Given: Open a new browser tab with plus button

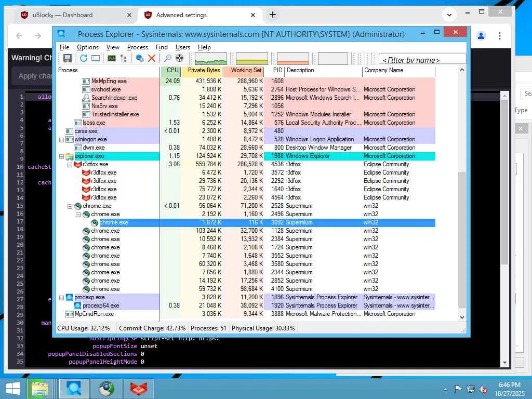Looking at the screenshot, I should pyautogui.click(x=273, y=15).
